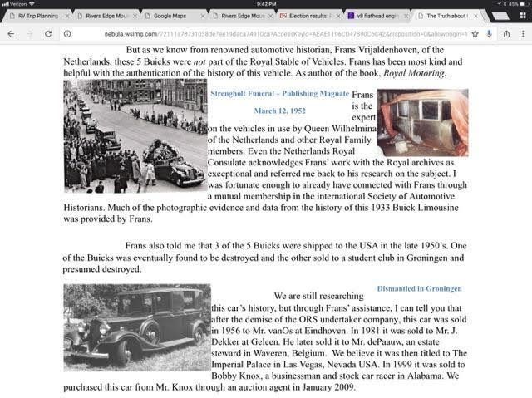532x398 pixels.
Task: Click the italic word not
Action: pos(199,61)
